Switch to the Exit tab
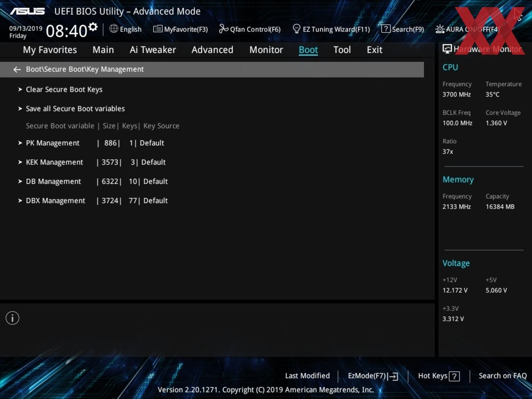 [x=374, y=50]
